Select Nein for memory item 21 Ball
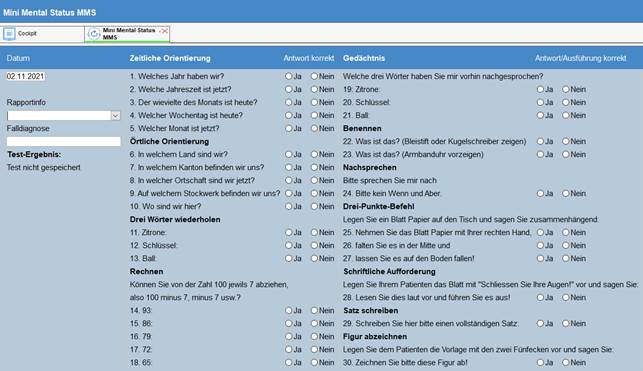Image resolution: width=643 pixels, height=371 pixels. tap(566, 116)
